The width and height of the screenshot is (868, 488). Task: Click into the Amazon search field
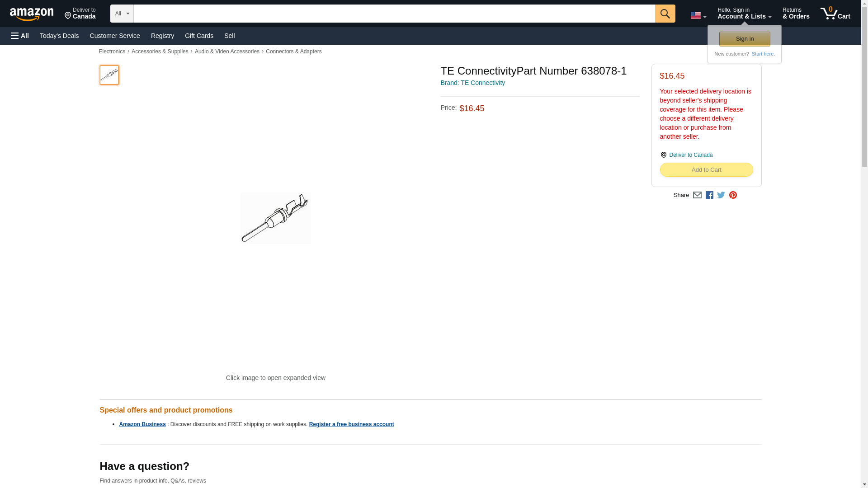[394, 14]
